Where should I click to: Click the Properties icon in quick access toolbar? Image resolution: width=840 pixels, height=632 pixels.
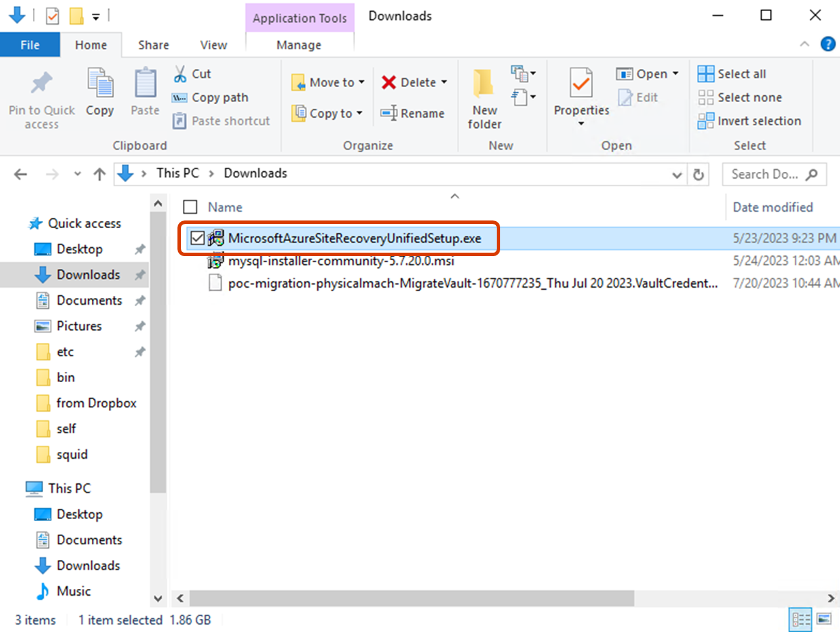53,16
